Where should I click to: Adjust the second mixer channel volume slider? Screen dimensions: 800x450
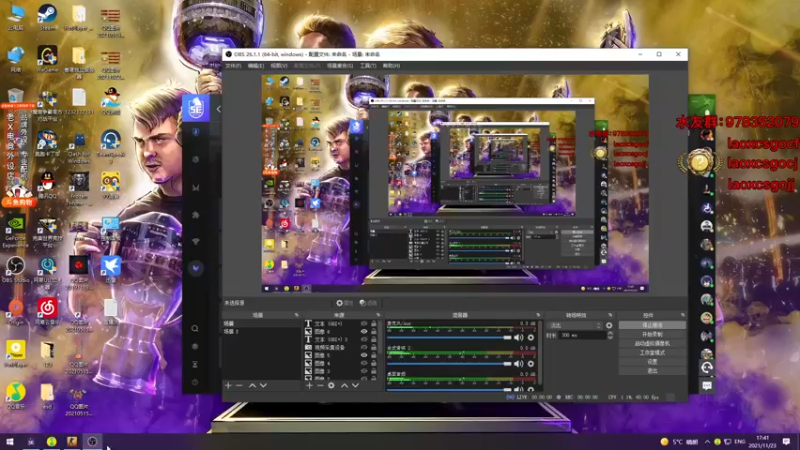(449, 364)
